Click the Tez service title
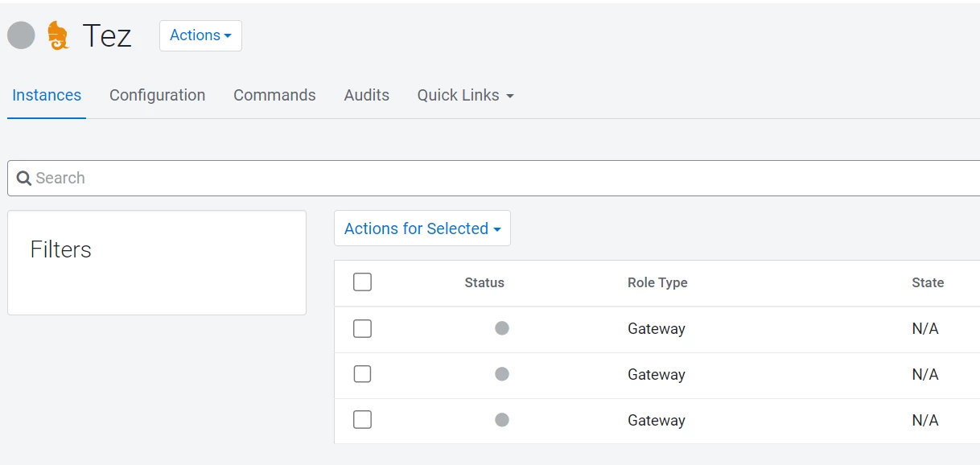Image resolution: width=980 pixels, height=465 pixels. point(107,35)
